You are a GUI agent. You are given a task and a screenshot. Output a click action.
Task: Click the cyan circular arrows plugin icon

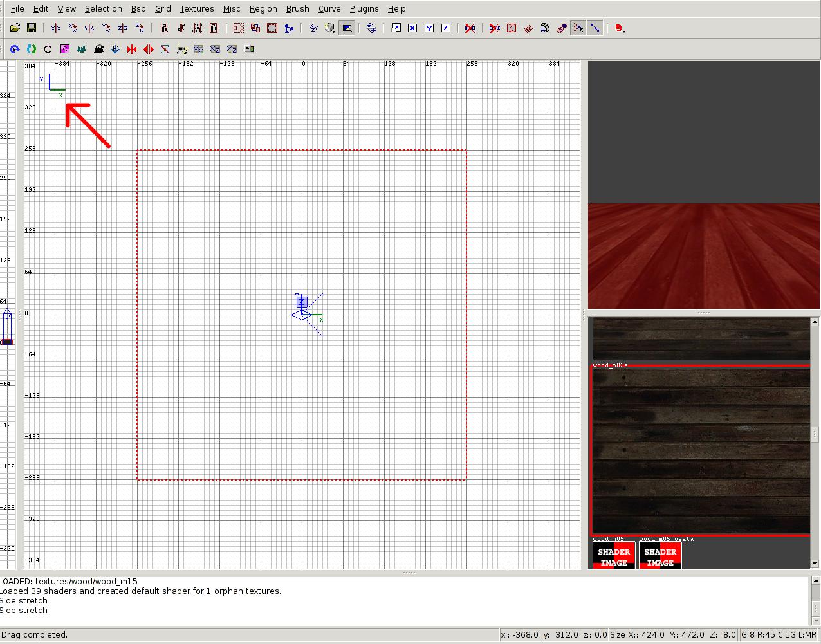pyautogui.click(x=32, y=49)
